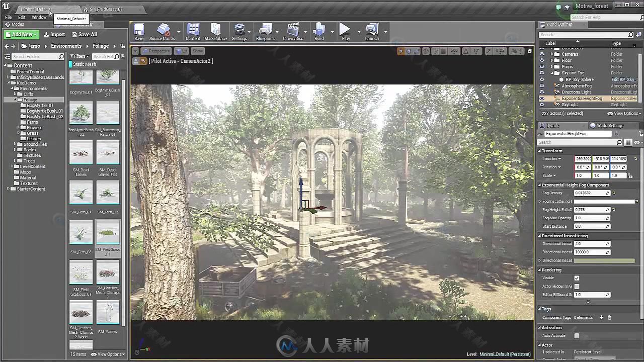Reset Location to default arrow icon
644x362 pixels.
635,159
